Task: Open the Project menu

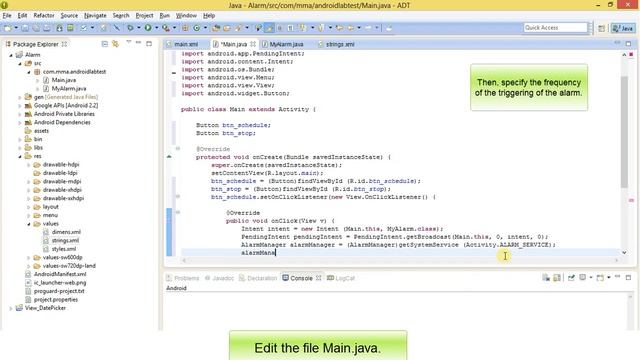Action: click(x=144, y=16)
